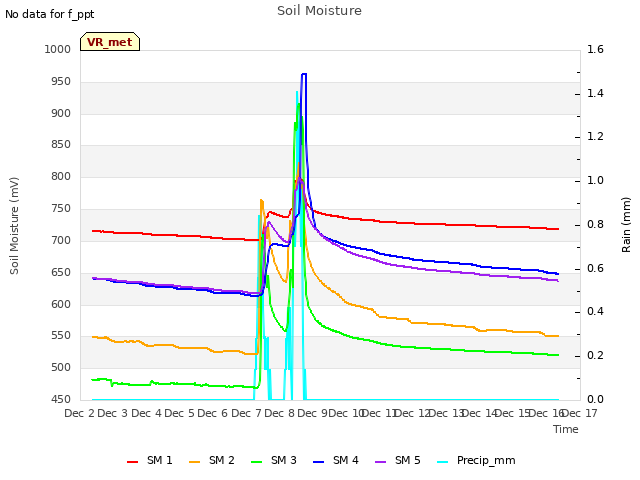Click the end of the red SM 1 line
The height and width of the screenshot is (480, 640).
pyautogui.click(x=558, y=229)
